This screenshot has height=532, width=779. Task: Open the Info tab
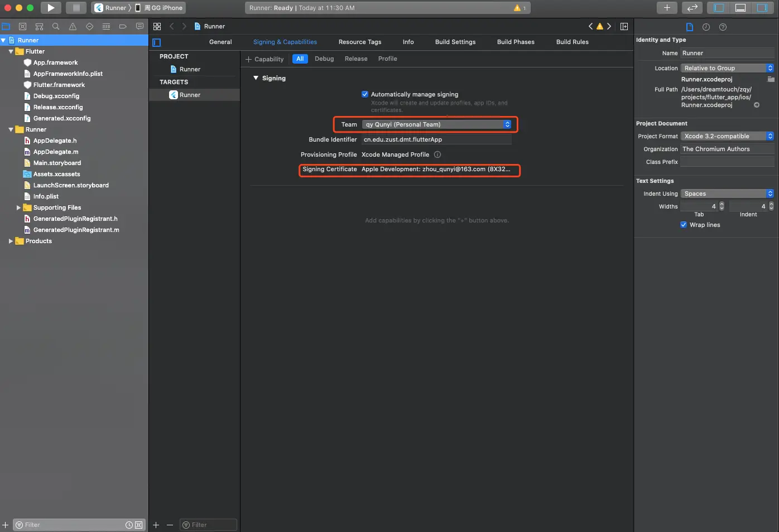tap(408, 42)
